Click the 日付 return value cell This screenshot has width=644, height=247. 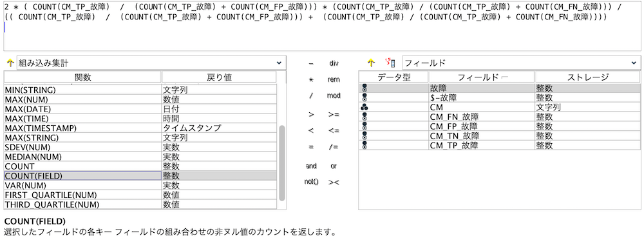pos(219,109)
